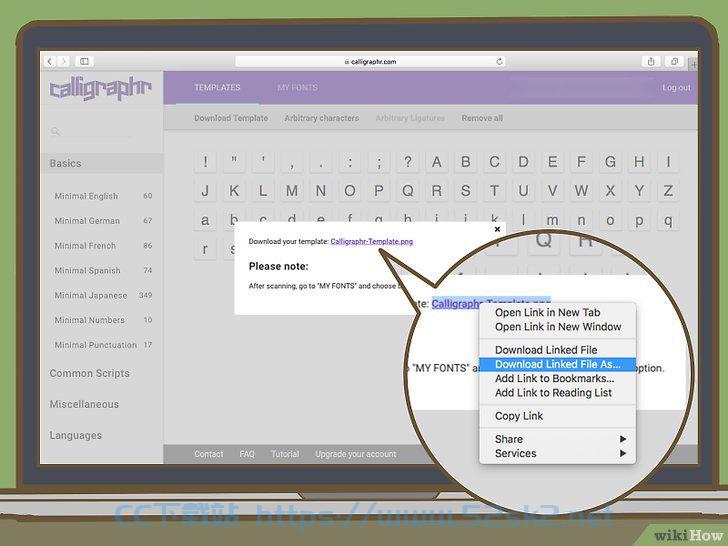The image size is (728, 546).
Task: Open the Safari share icon
Action: (651, 61)
